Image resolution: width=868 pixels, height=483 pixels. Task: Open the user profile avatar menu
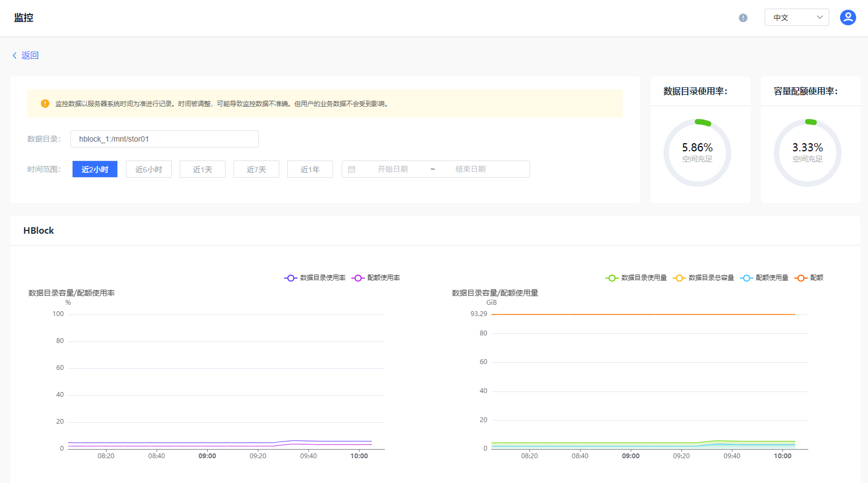click(x=848, y=18)
